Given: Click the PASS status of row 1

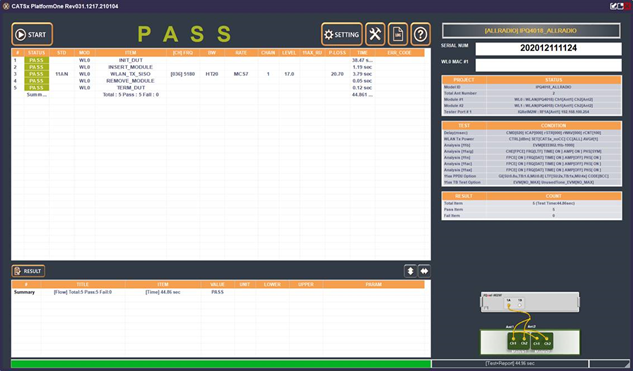Looking at the screenshot, I should 36,60.
